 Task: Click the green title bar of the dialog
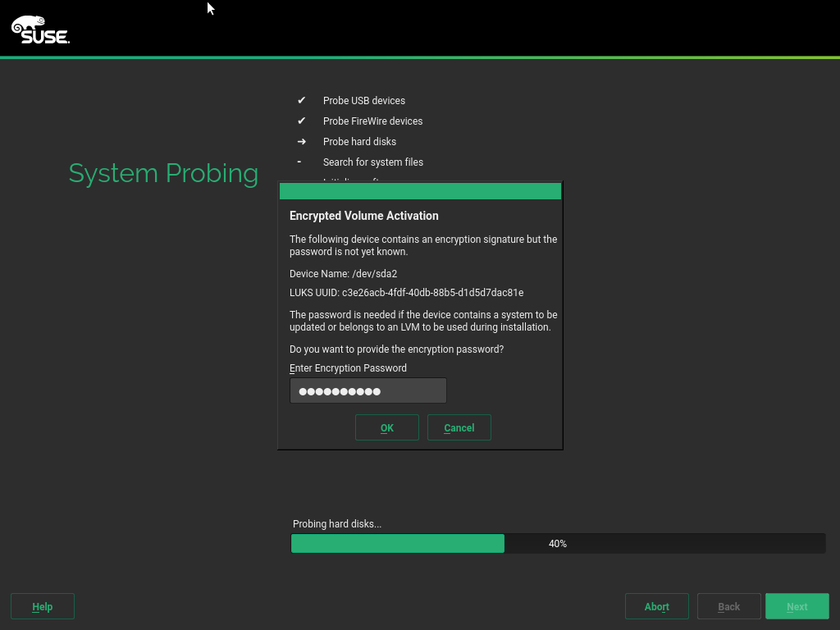(420, 191)
